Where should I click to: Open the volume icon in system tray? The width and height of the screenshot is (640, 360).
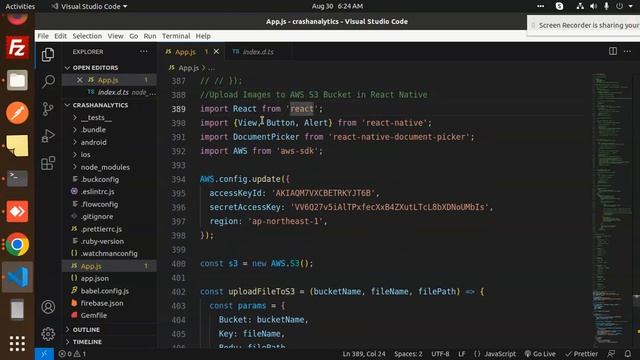pyautogui.click(x=593, y=6)
